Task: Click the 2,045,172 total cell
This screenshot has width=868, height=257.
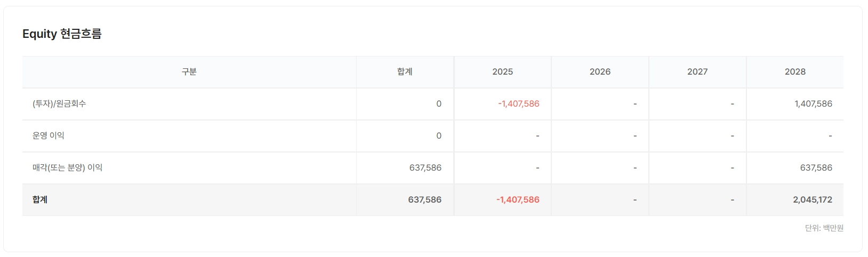Action: click(812, 200)
